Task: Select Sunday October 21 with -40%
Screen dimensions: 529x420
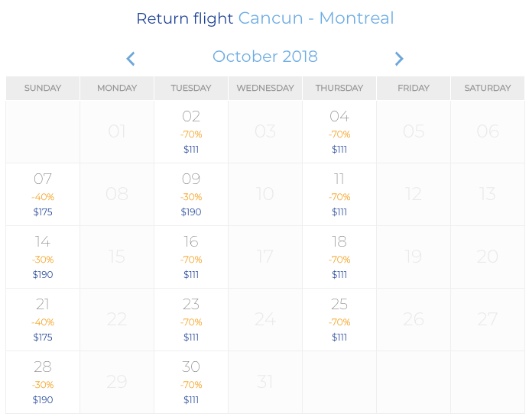Action: (43, 320)
